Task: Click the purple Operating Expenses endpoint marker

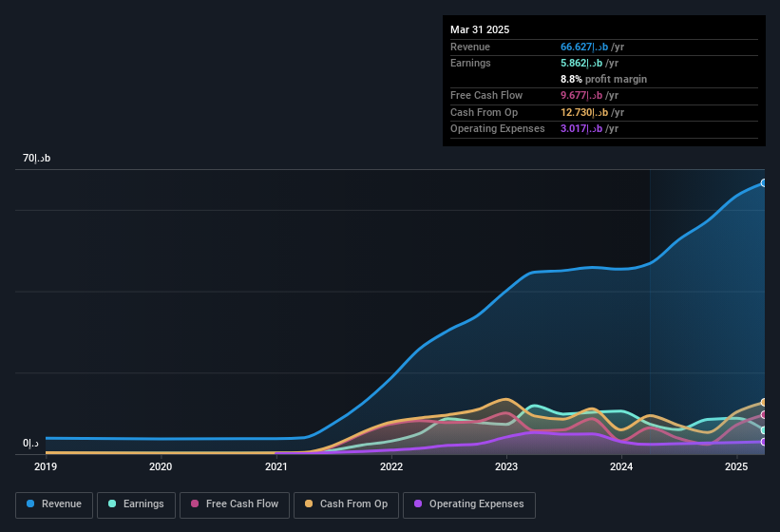Action: tap(764, 442)
